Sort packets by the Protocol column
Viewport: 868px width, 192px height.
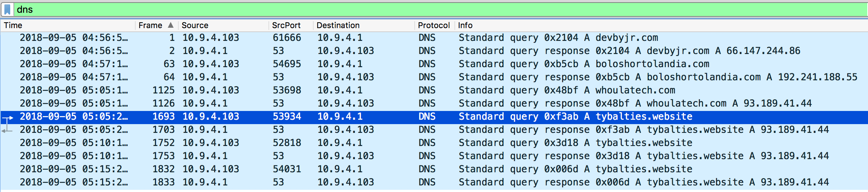point(434,25)
